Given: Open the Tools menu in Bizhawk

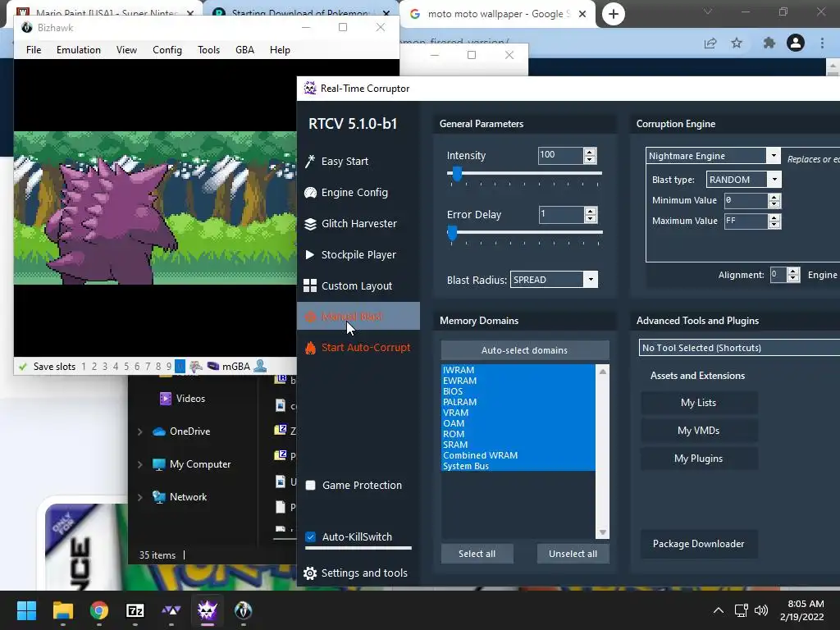Looking at the screenshot, I should click(208, 50).
